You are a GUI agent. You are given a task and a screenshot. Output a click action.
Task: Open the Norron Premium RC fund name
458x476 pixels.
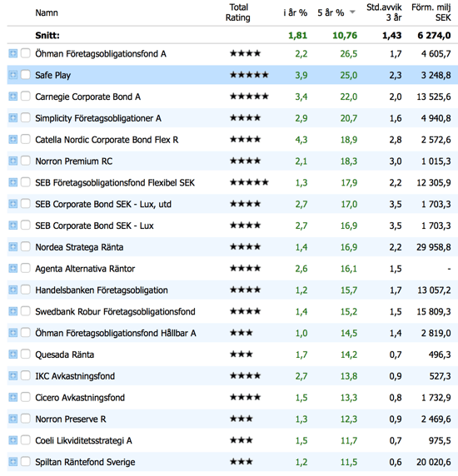[x=74, y=161]
